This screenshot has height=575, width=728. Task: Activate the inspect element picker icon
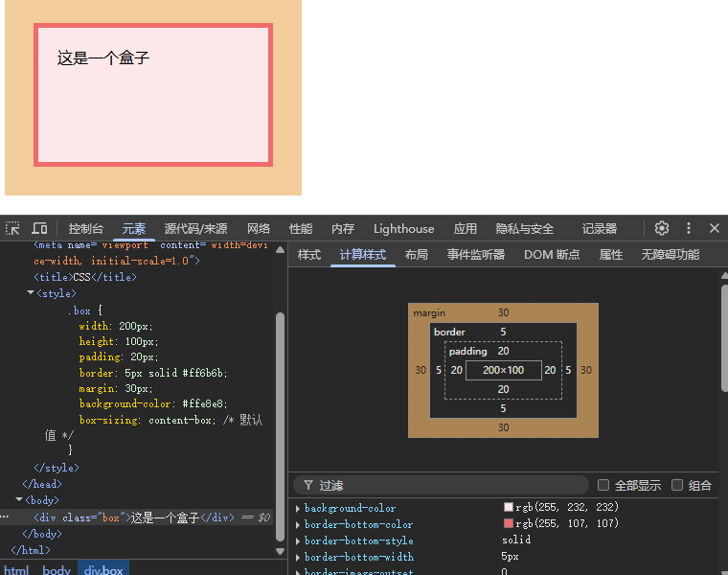coord(12,228)
